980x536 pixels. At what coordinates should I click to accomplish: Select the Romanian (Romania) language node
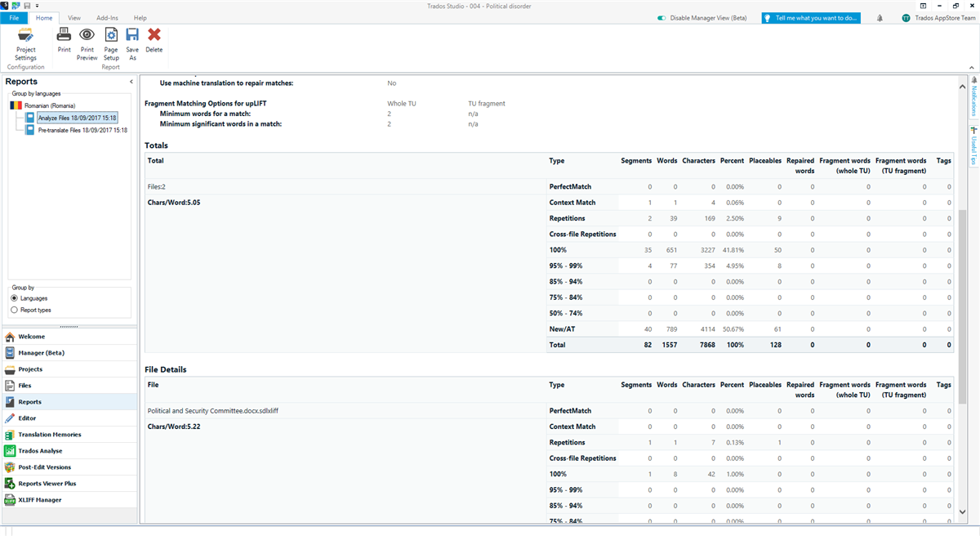point(49,105)
